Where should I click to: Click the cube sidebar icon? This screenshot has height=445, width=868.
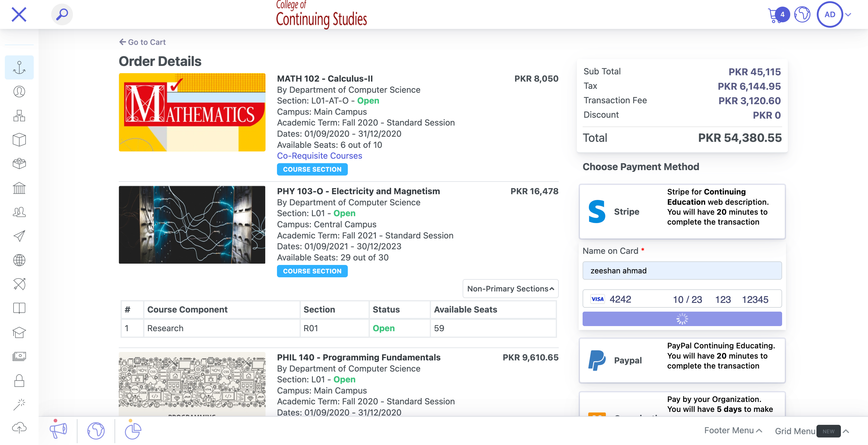click(x=19, y=140)
